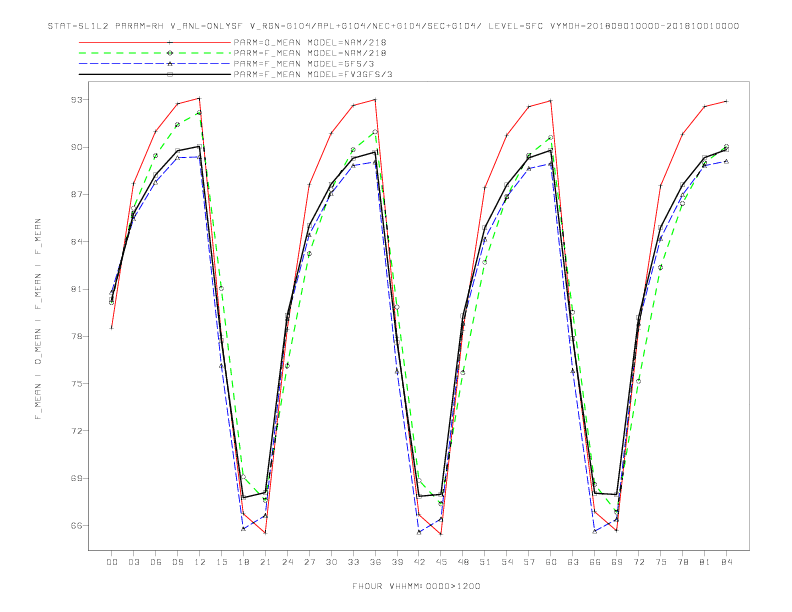Click the x-axis tick label 66
The height and width of the screenshot is (612, 792).
[x=595, y=562]
